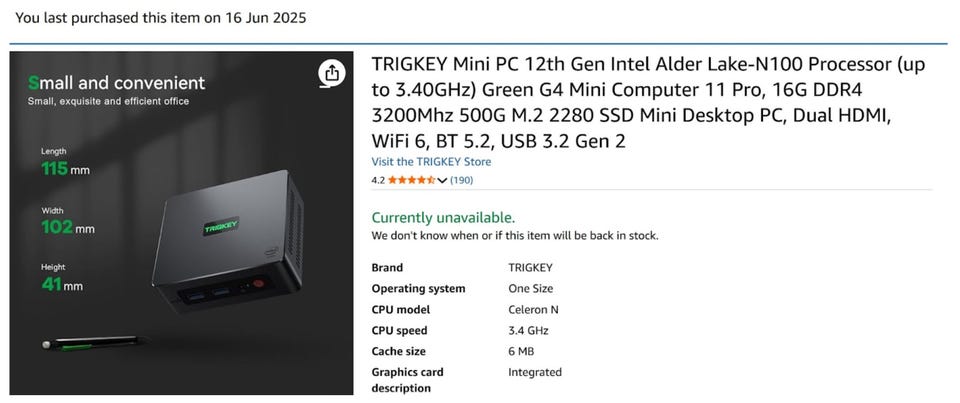Click the 'Graphics card description' label
The width and height of the screenshot is (960, 403).
point(407,380)
